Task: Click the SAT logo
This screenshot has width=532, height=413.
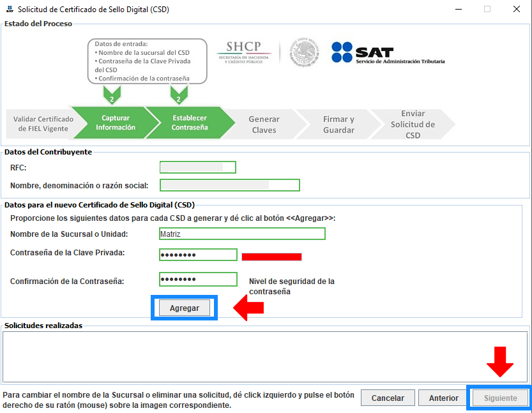Action: [387, 54]
